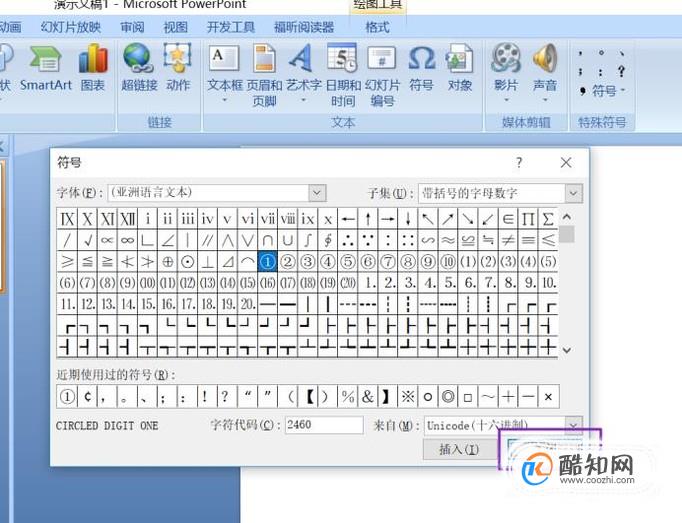
Task: Open the hyperlink (超链接) tool
Action: (139, 67)
